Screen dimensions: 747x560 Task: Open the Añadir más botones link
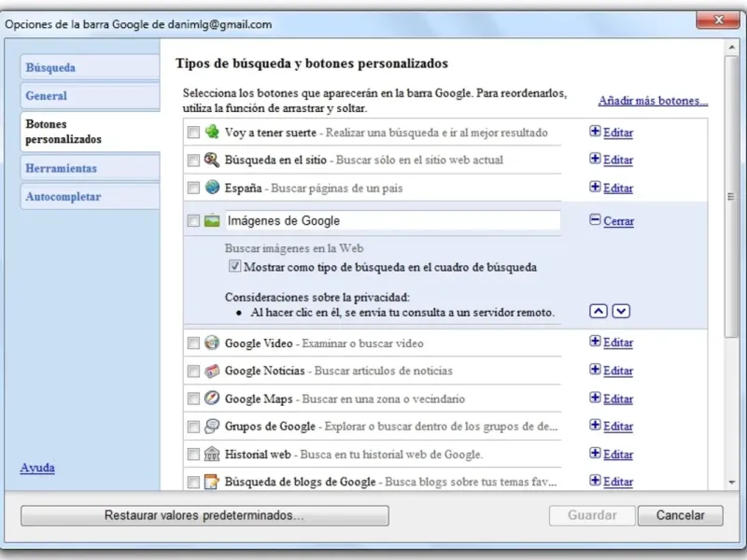(x=653, y=101)
